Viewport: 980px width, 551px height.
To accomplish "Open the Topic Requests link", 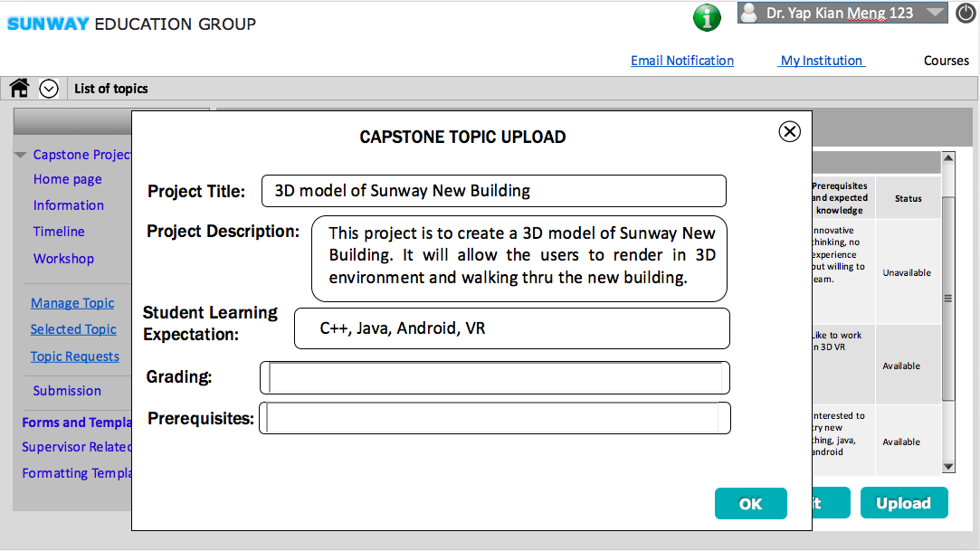I will coord(75,356).
